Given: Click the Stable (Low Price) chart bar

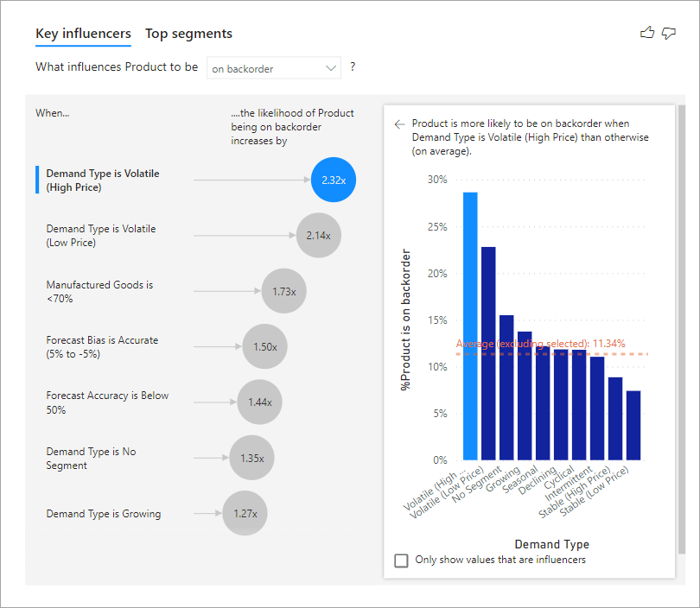Looking at the screenshot, I should (633, 426).
